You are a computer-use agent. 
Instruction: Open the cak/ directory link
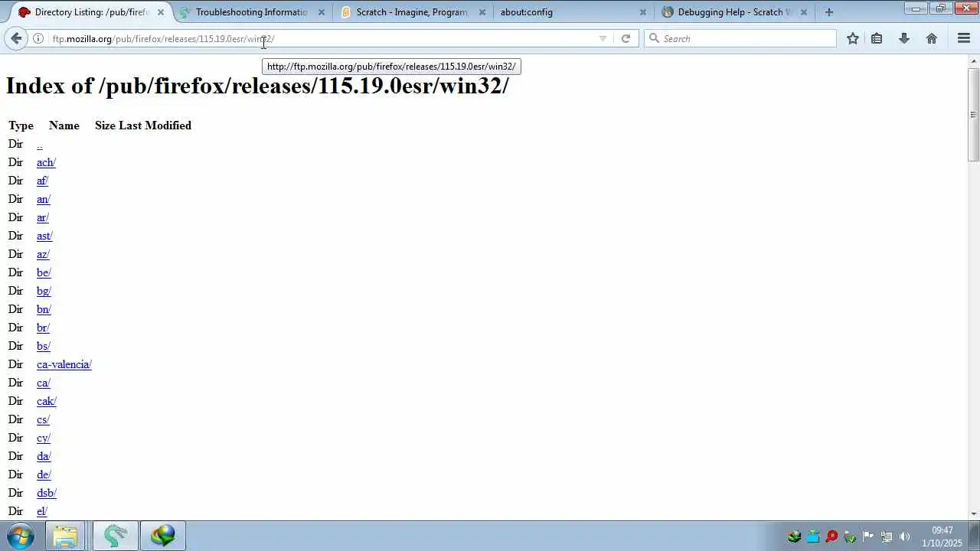click(x=47, y=401)
